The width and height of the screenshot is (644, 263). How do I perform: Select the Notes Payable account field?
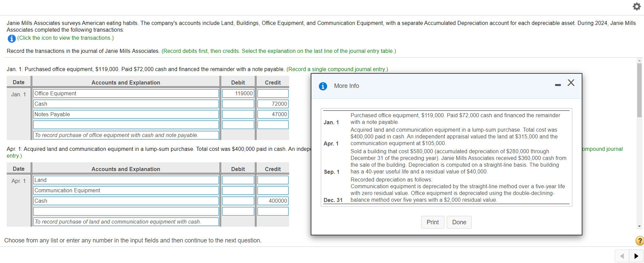[x=126, y=114]
